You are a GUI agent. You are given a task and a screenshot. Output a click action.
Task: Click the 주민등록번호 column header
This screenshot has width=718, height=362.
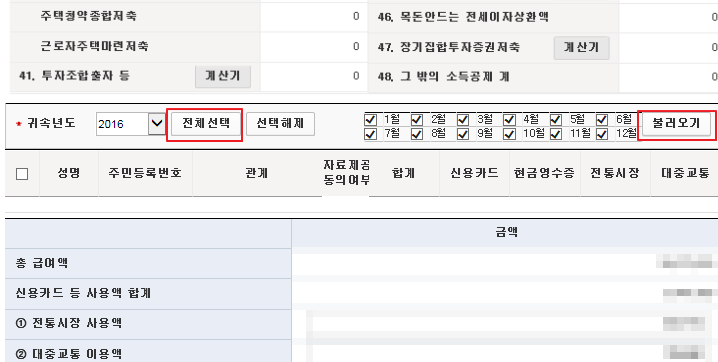[x=145, y=173]
